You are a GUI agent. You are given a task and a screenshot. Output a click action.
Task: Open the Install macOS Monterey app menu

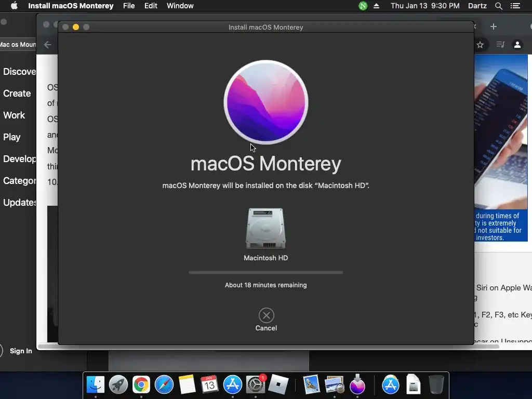(71, 6)
